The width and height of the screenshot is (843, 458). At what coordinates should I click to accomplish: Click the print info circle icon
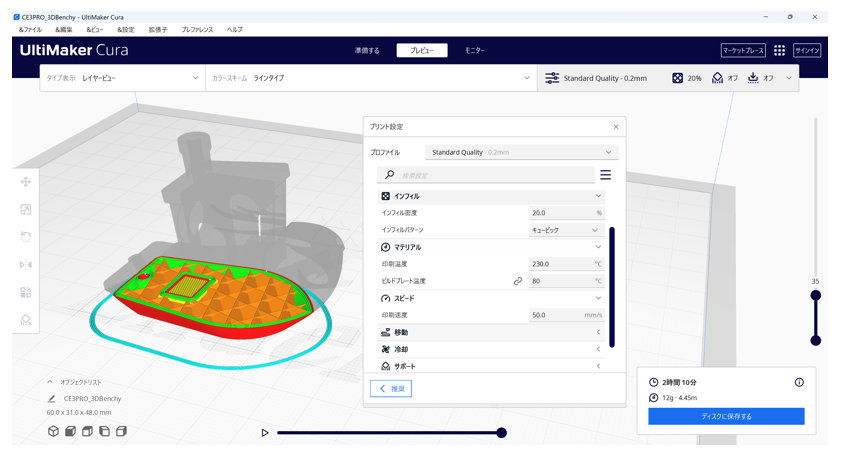[x=799, y=382]
